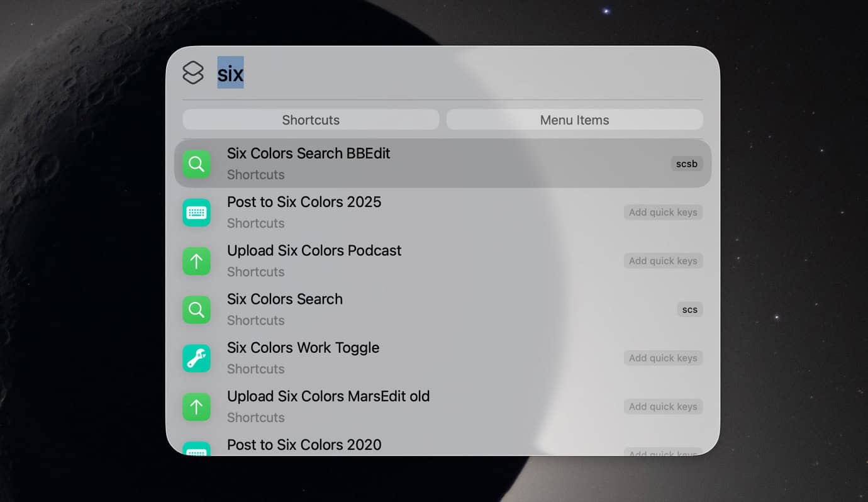
Task: Click upload arrow icon for Upload Six Colors Podcast
Action: coord(196,261)
